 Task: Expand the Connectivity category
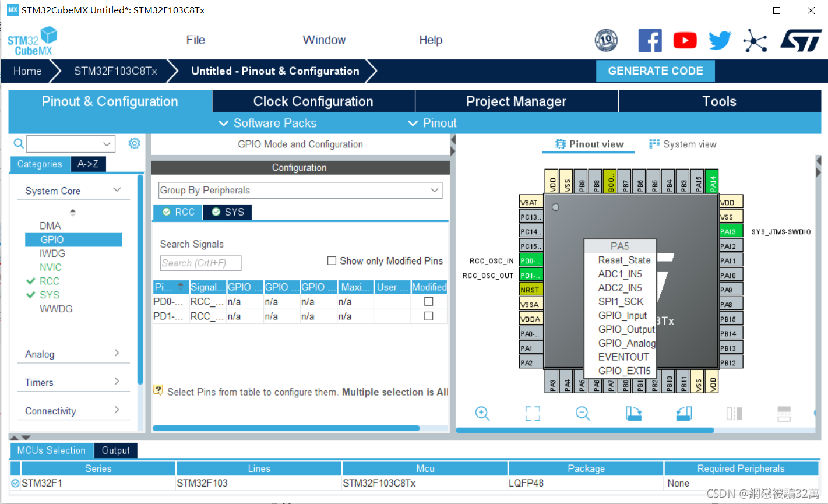pos(117,410)
